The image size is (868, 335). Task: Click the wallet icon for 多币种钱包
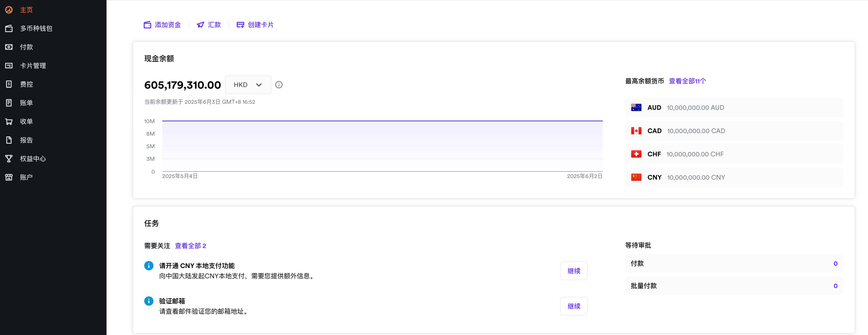coord(9,28)
